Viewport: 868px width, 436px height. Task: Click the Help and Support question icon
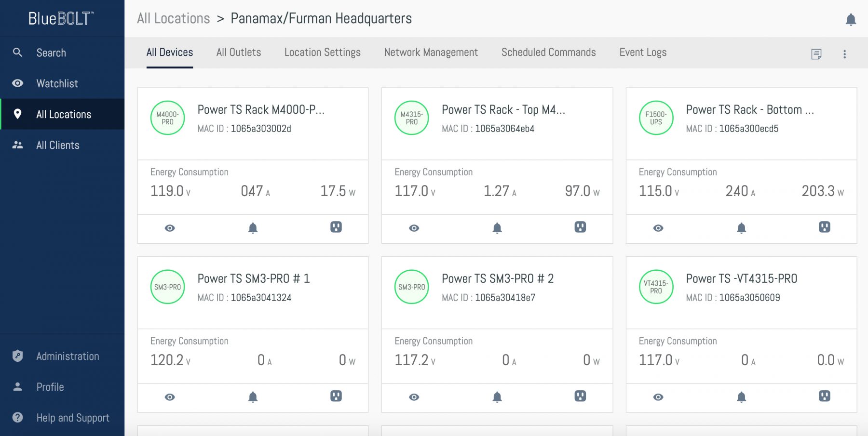pyautogui.click(x=17, y=418)
